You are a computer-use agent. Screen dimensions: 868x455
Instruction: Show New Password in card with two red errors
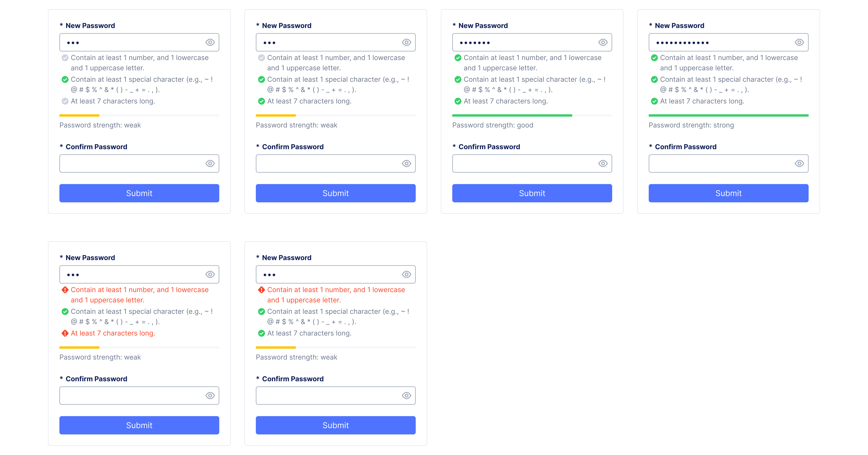click(210, 275)
